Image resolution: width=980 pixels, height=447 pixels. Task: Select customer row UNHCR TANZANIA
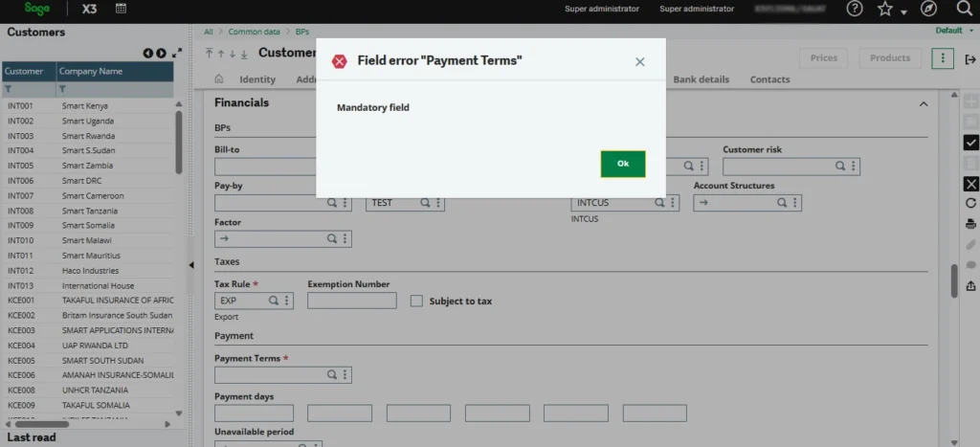[x=87, y=391]
